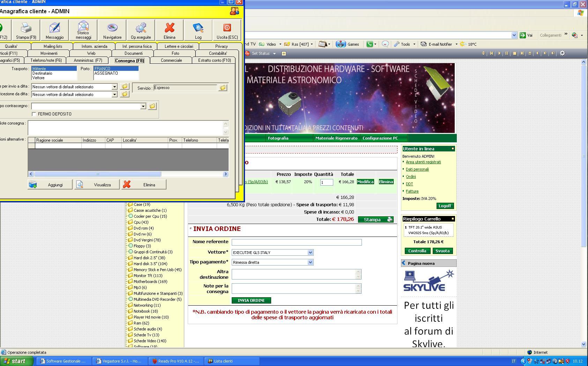
Task: Switch to the Lista clienti taskbar window
Action: (232, 361)
